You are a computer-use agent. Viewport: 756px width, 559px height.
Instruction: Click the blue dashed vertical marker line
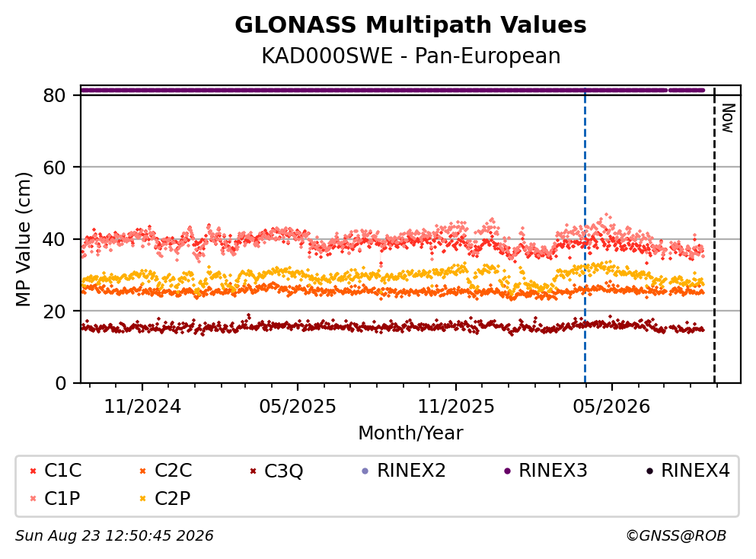585,236
